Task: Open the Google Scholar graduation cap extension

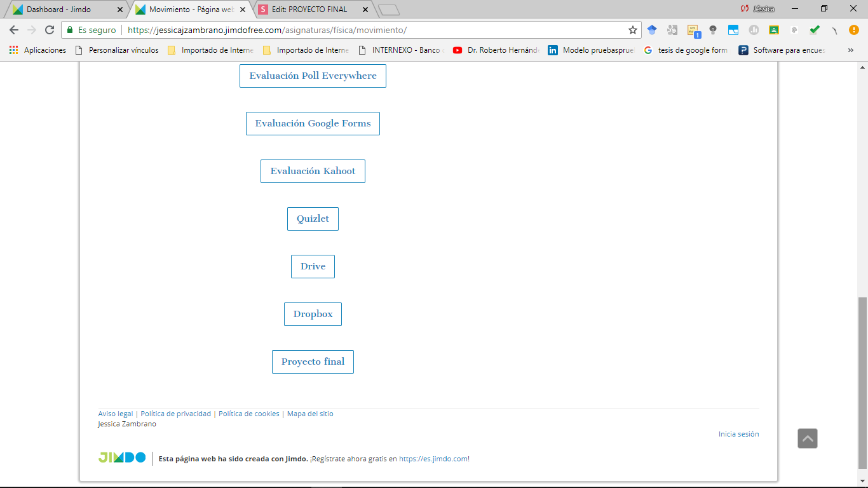Action: click(652, 30)
